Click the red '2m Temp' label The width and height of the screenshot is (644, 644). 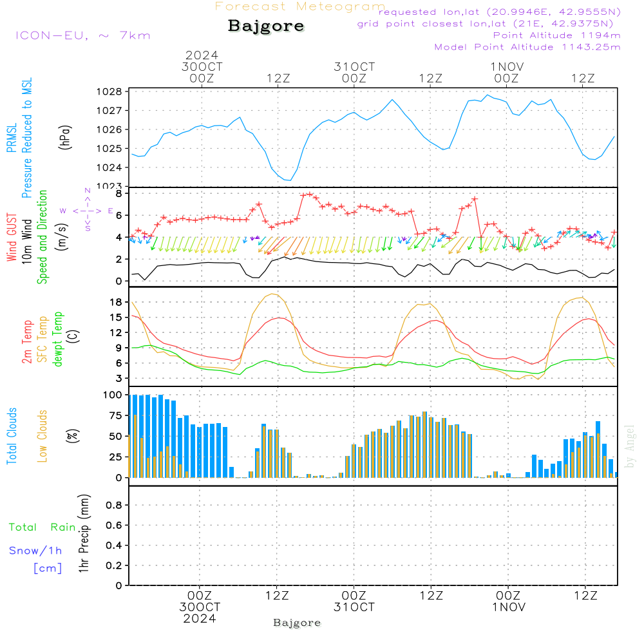coord(26,342)
